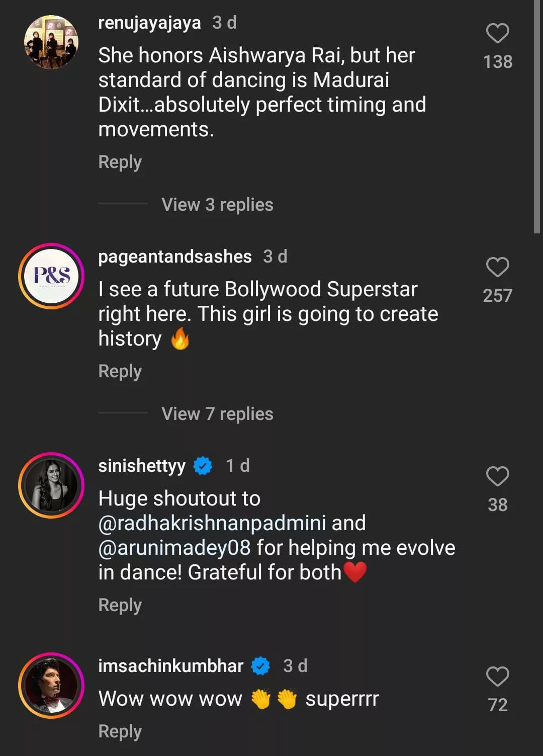Reply to the pageantandsashes comment

120,371
